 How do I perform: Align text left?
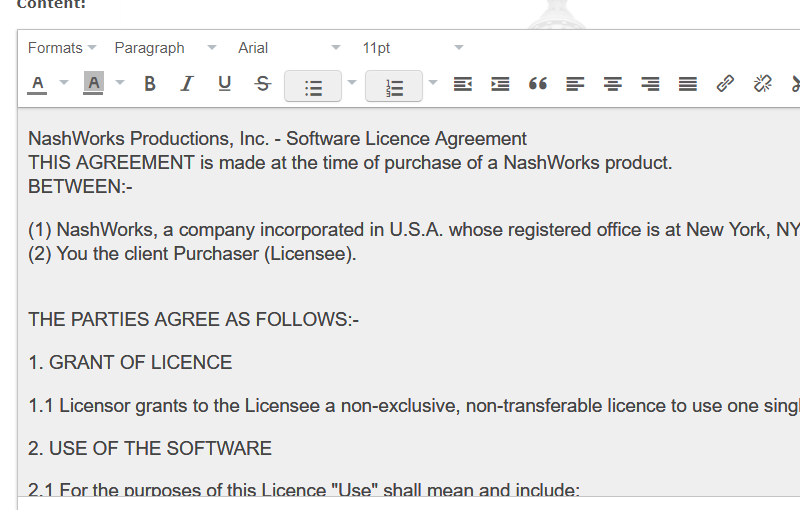575,84
